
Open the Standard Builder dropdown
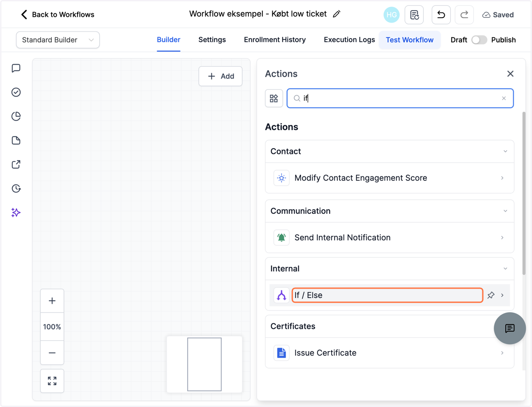click(58, 40)
